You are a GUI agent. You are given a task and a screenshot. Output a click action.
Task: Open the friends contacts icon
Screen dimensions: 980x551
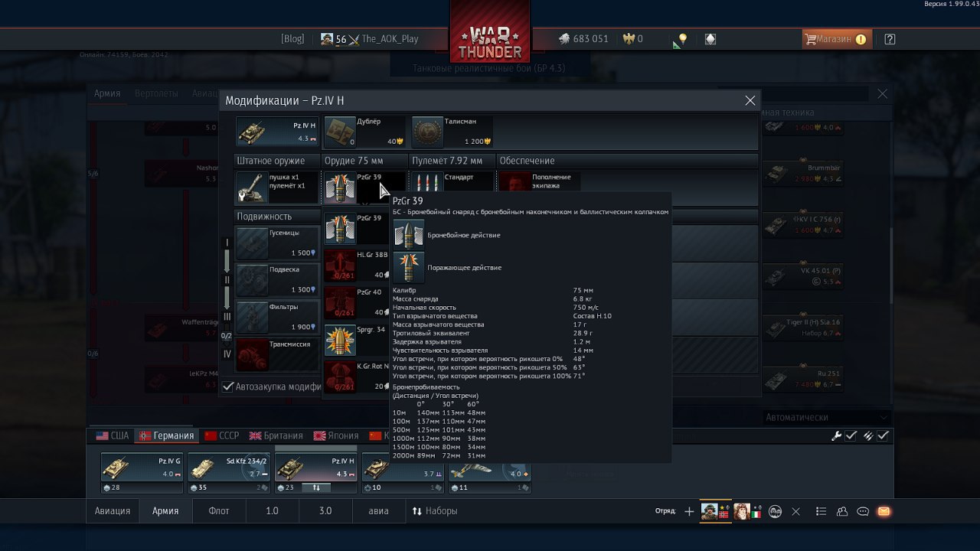coord(842,511)
